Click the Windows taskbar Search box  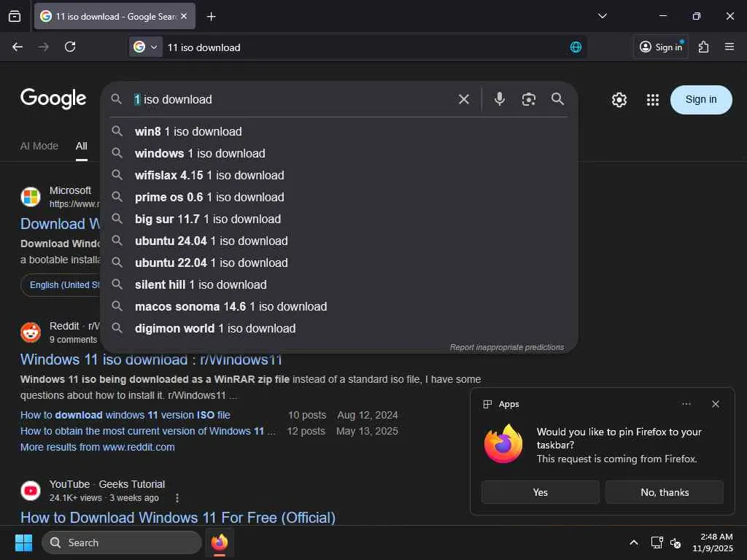[x=122, y=542]
